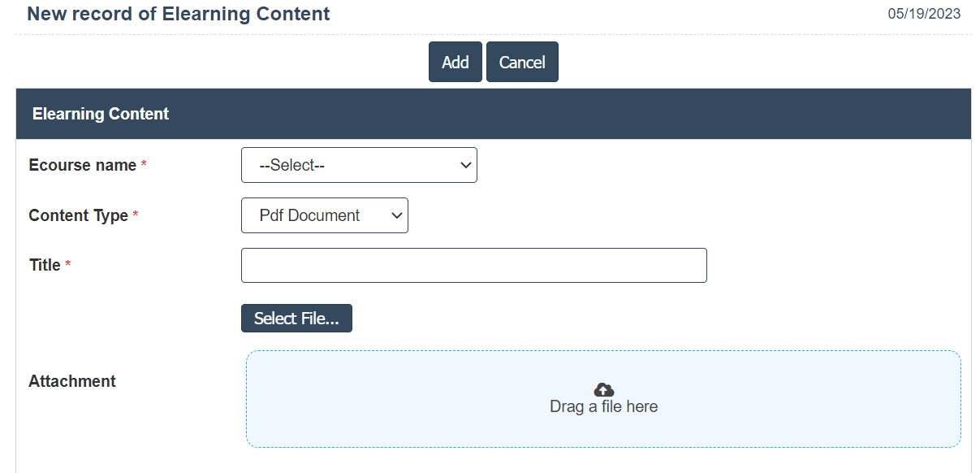Click the Title field label

(45, 265)
